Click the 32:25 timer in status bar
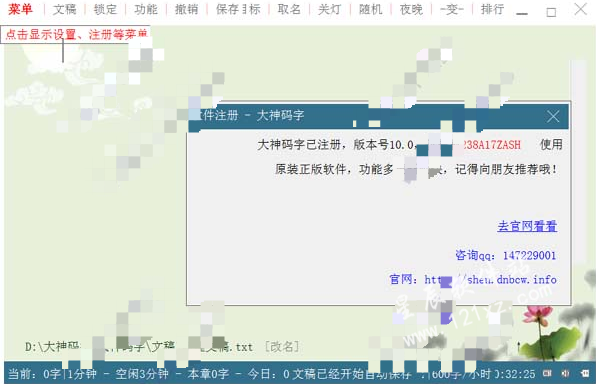 (x=515, y=374)
